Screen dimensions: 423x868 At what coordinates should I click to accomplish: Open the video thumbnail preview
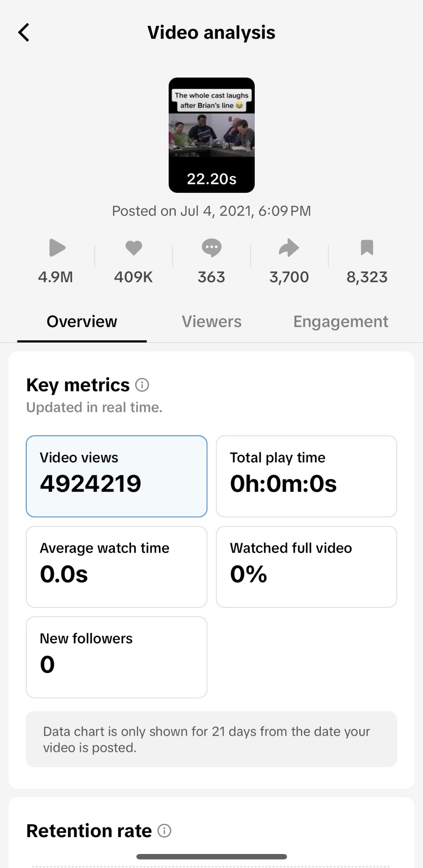pos(211,135)
